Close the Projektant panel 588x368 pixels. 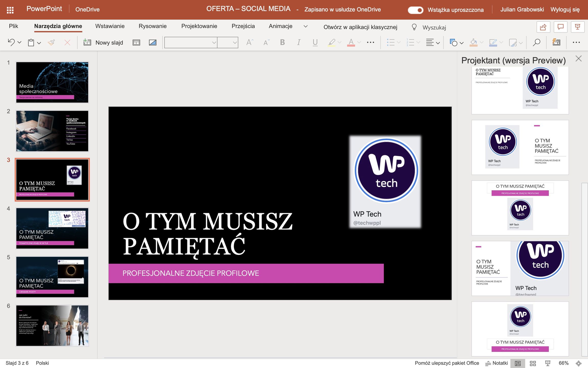click(579, 59)
